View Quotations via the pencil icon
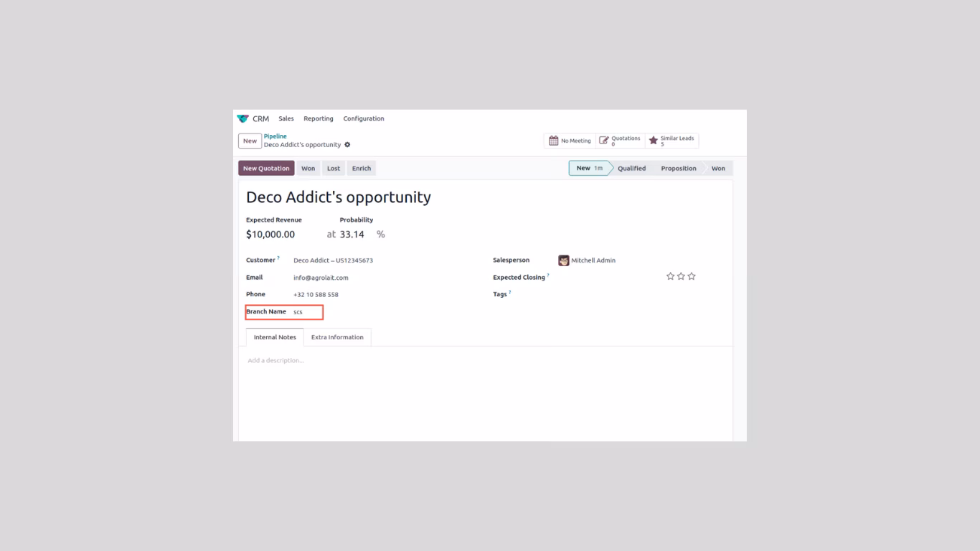The image size is (980, 551). point(604,141)
